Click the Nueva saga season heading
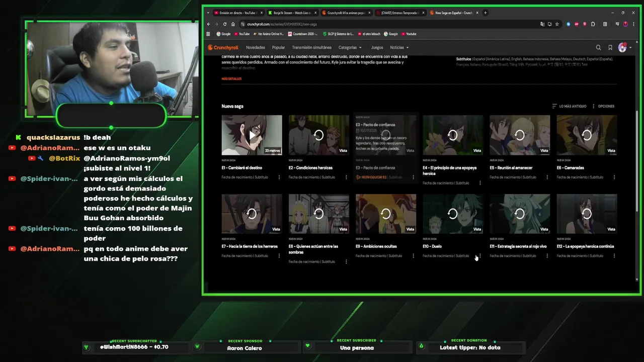644x362 pixels. [x=232, y=106]
